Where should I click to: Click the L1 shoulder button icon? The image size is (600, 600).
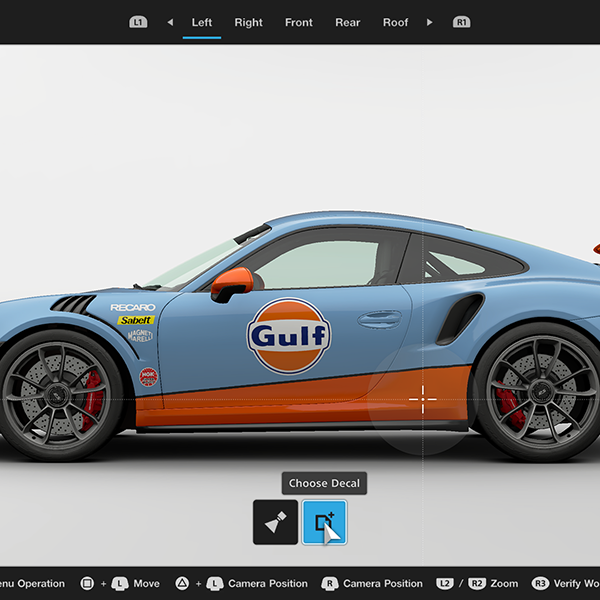pyautogui.click(x=138, y=22)
